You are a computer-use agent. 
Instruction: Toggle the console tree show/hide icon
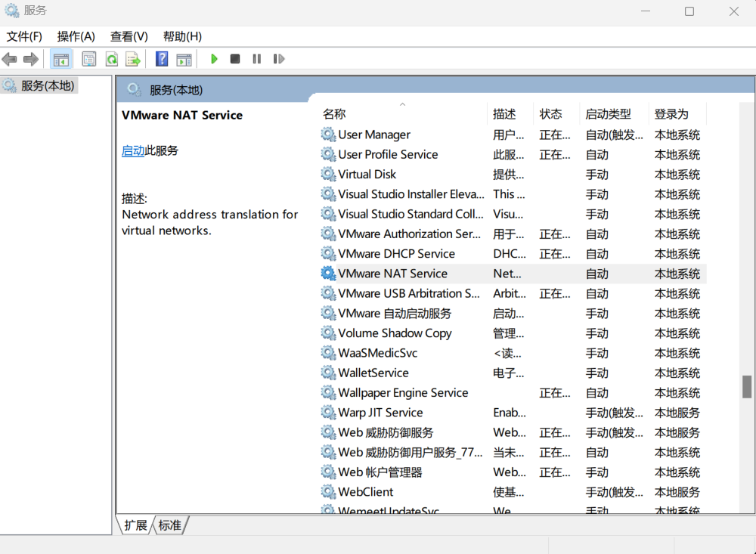(60, 59)
